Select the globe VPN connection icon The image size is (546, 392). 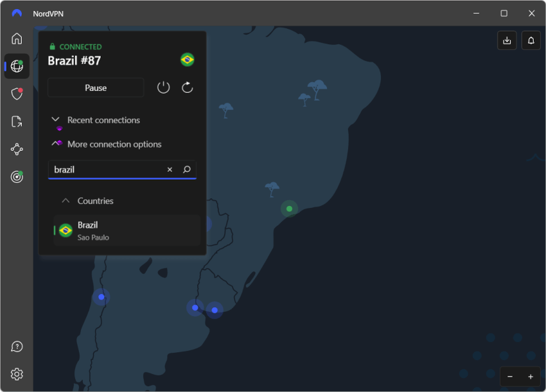pyautogui.click(x=17, y=66)
